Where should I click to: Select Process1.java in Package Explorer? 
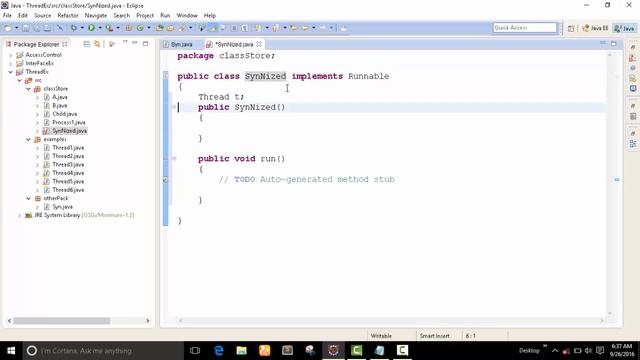[x=69, y=122]
